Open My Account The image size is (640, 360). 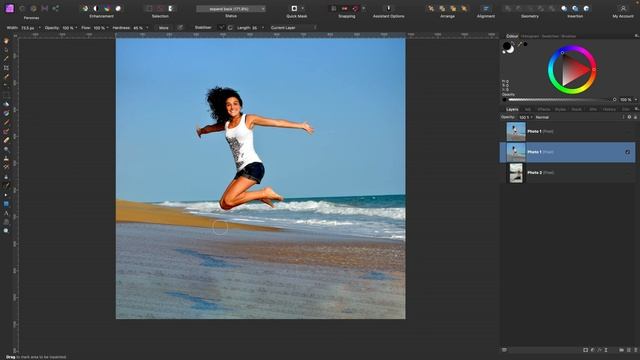point(623,8)
